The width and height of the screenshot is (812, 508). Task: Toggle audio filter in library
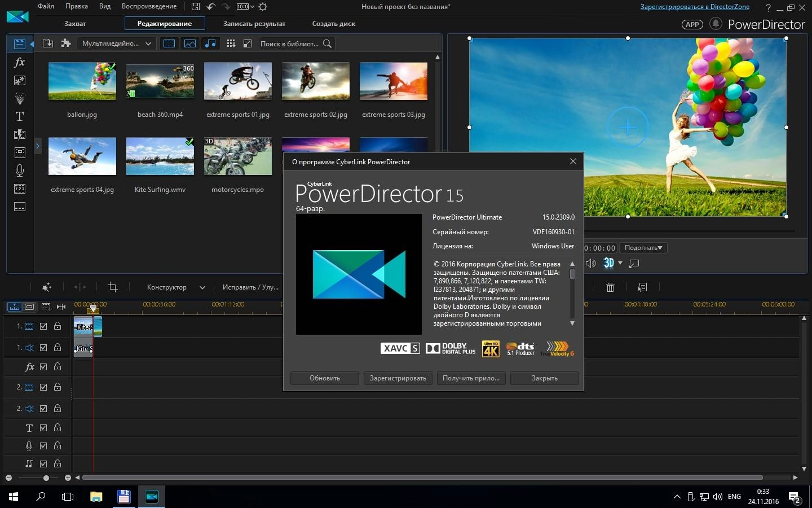click(210, 43)
